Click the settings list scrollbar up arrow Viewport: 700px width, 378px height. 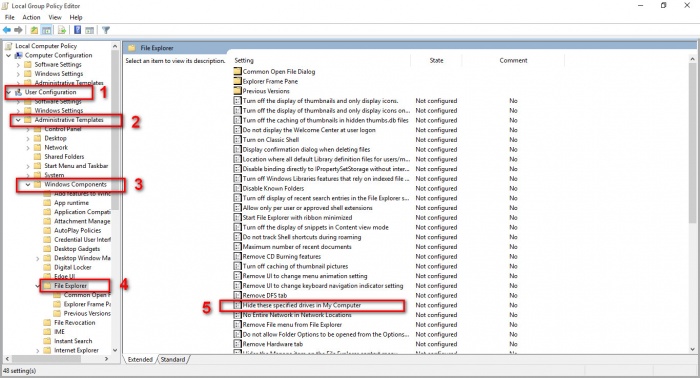[692, 59]
